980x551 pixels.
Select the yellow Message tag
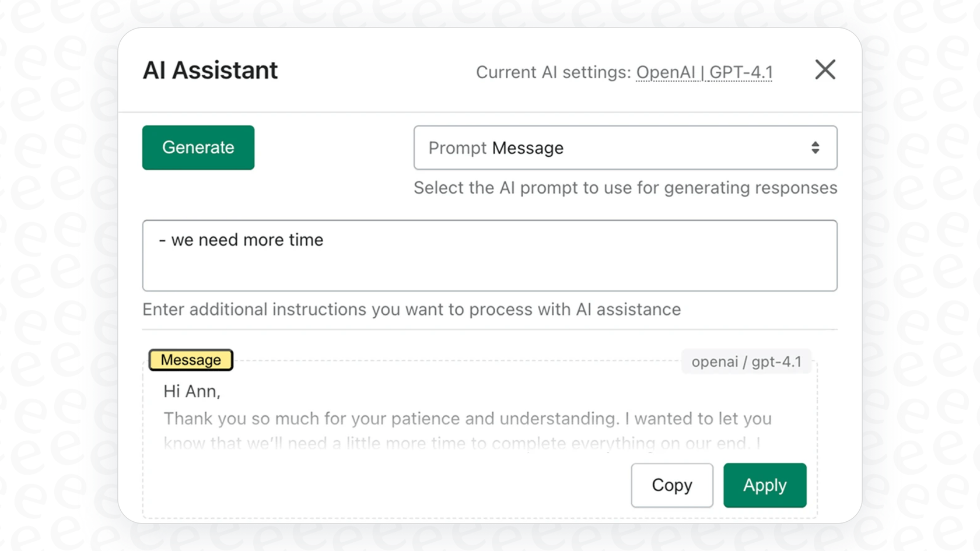point(190,360)
